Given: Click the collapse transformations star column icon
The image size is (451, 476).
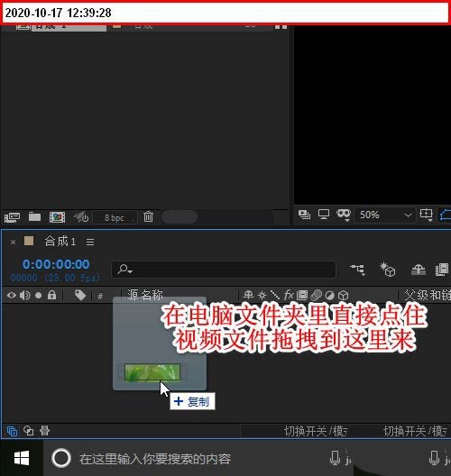Looking at the screenshot, I should click(262, 295).
